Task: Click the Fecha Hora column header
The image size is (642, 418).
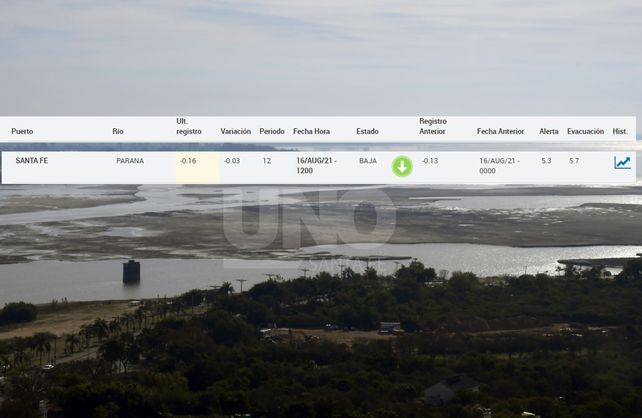Action: pos(312,131)
